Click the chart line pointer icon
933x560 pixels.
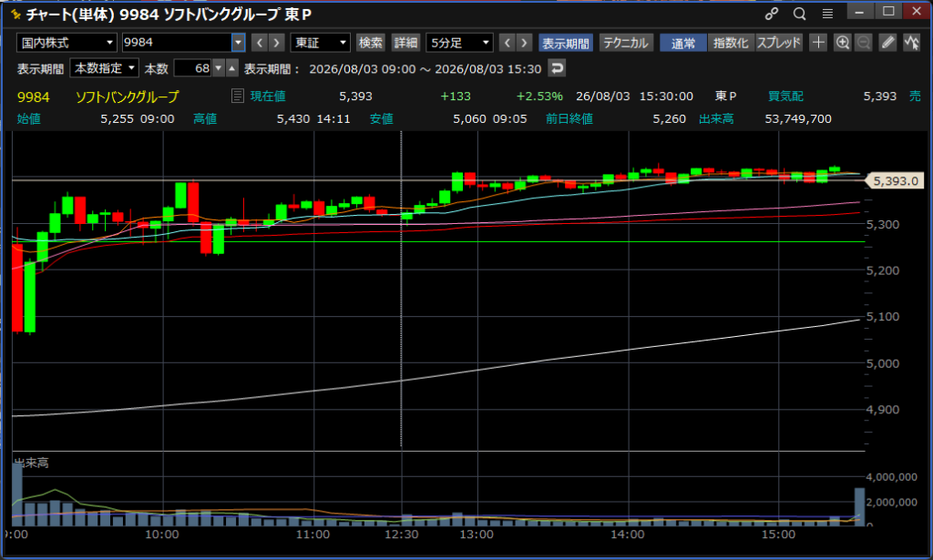pos(911,42)
